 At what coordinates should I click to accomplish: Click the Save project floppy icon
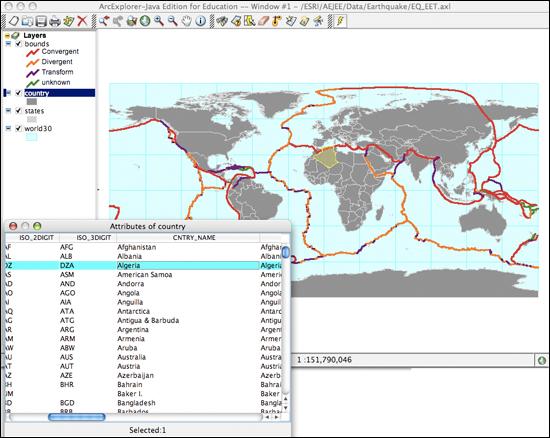[x=41, y=21]
